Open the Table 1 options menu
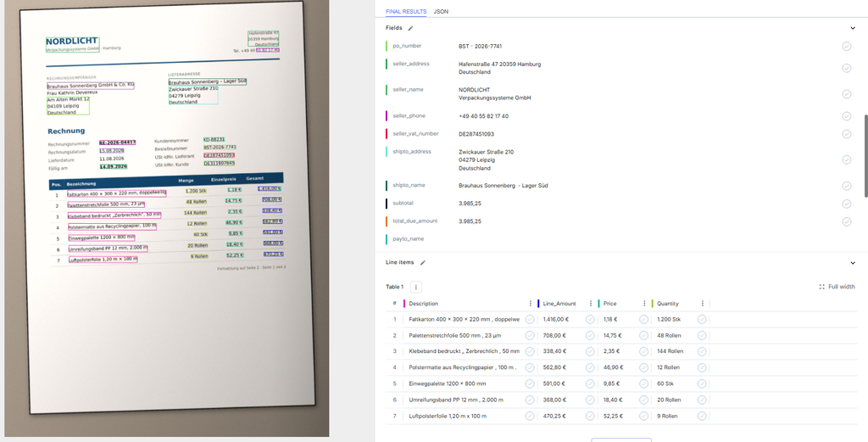The image size is (868, 442). pyautogui.click(x=416, y=287)
